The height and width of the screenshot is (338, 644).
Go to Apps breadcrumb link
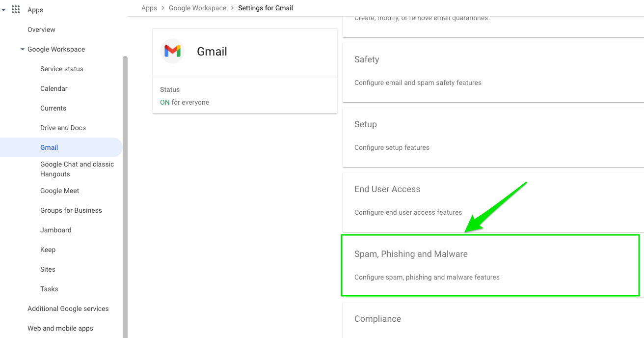point(149,8)
